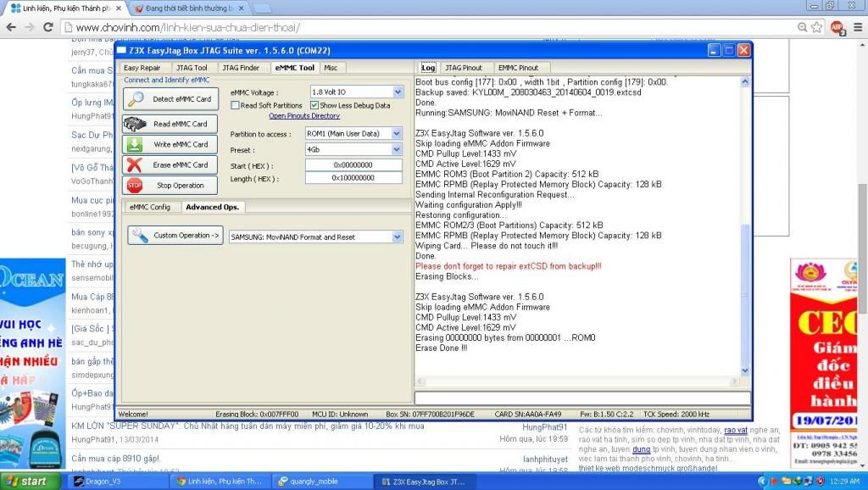Image resolution: width=868 pixels, height=490 pixels.
Task: Hit the Stop Operation button
Action: [170, 185]
